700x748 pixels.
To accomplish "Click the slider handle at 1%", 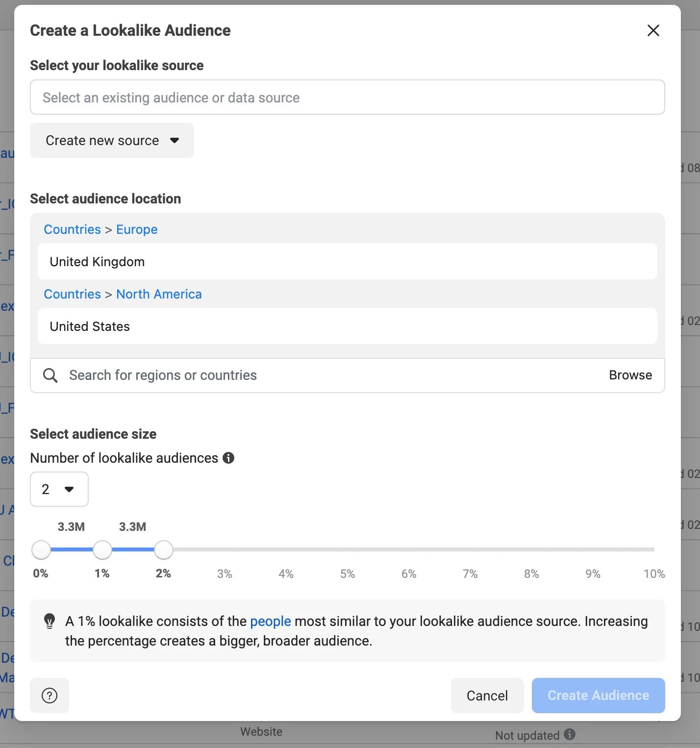I will [x=102, y=550].
